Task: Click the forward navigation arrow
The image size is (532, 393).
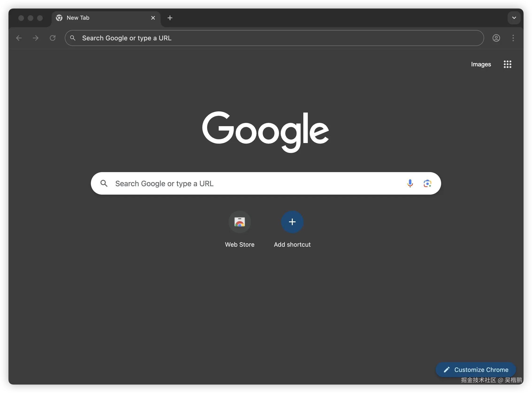Action: (35, 38)
